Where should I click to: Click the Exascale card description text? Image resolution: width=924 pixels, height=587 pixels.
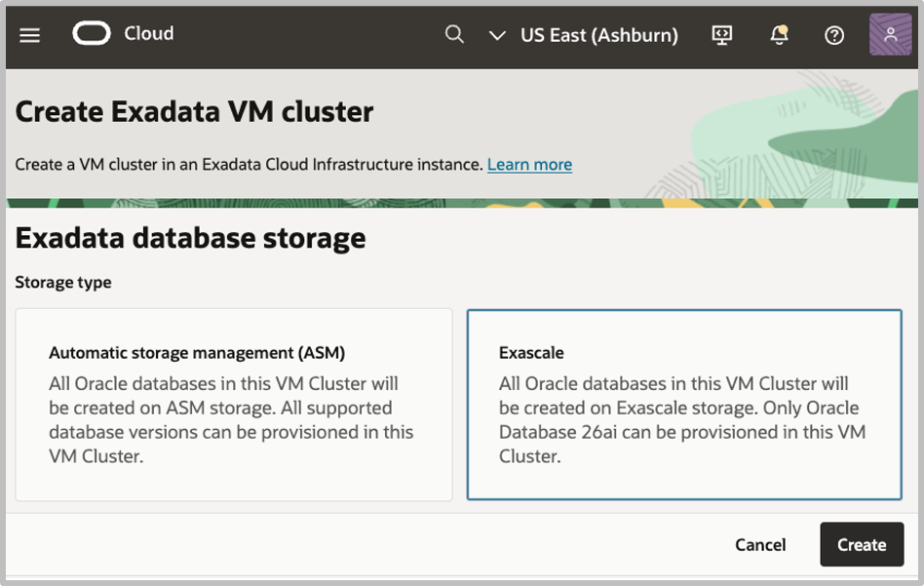pos(682,419)
